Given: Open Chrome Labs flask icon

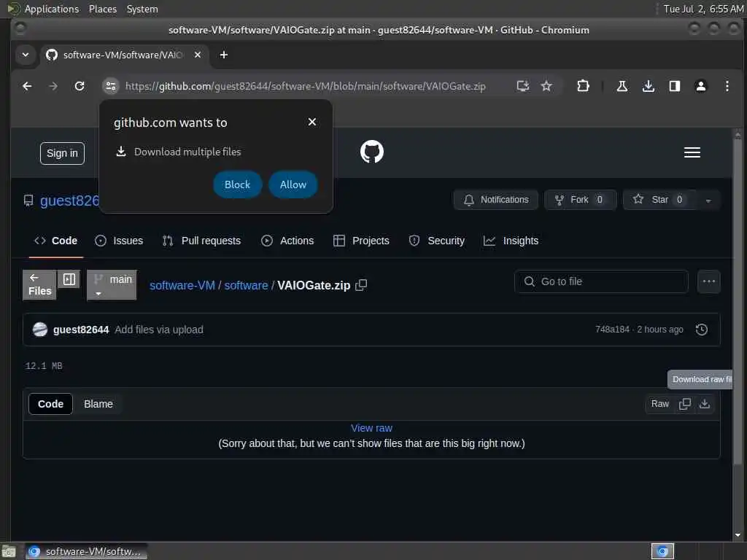Looking at the screenshot, I should coord(622,86).
